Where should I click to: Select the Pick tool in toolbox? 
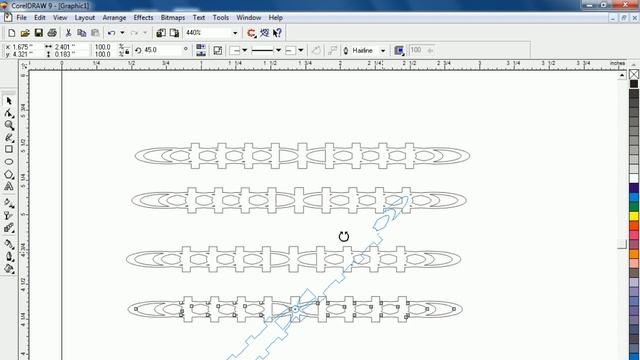coord(9,101)
